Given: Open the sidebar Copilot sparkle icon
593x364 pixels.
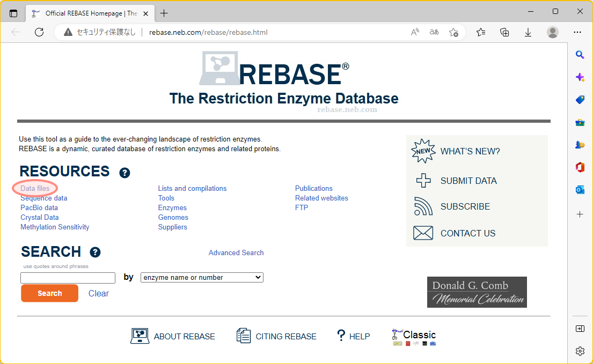Looking at the screenshot, I should (x=580, y=77).
